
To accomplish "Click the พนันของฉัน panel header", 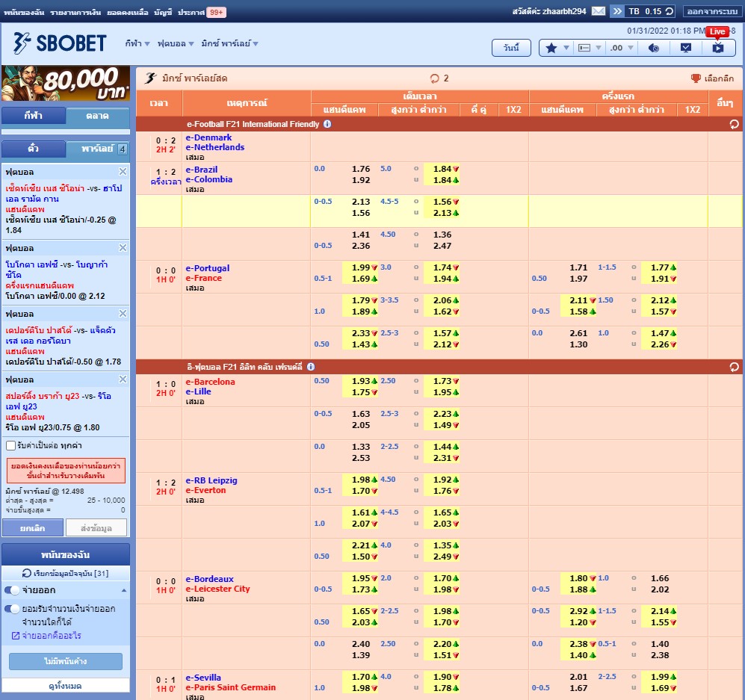I will pyautogui.click(x=66, y=554).
